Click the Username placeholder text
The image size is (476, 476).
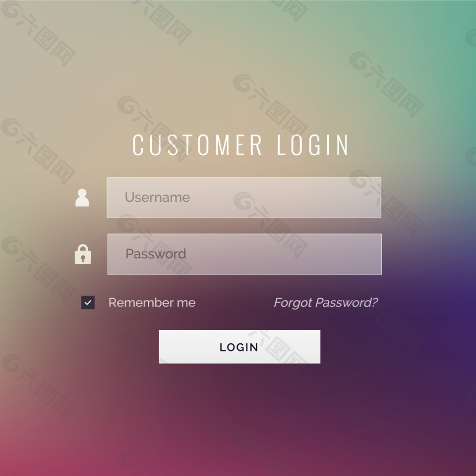click(157, 197)
